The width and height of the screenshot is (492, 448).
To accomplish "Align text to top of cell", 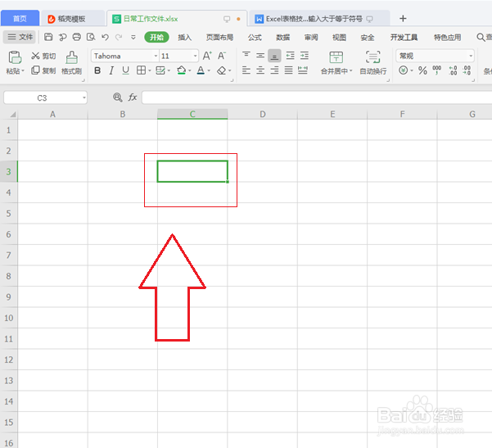I will 246,55.
